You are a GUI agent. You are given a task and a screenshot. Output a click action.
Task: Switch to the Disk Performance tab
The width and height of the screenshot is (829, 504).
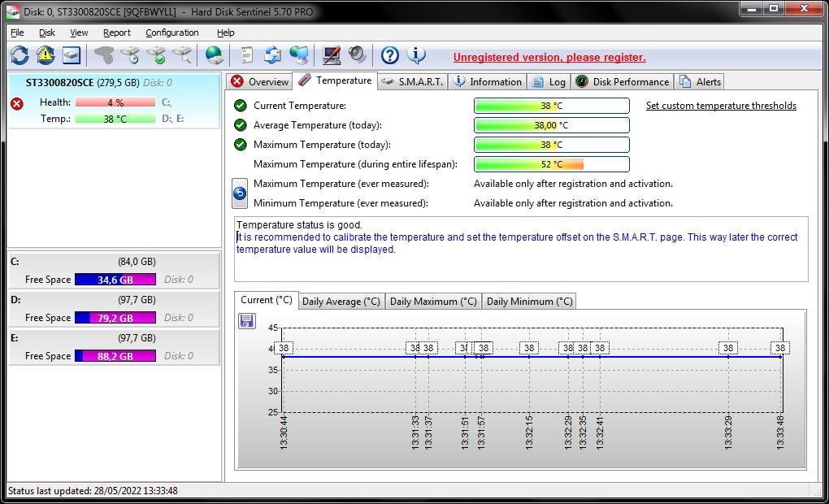623,81
